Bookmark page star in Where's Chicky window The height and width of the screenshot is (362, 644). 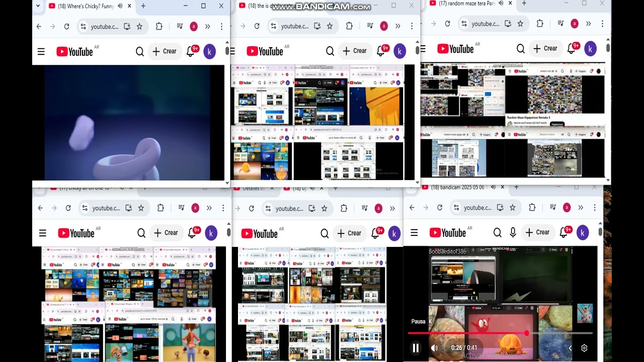(139, 27)
